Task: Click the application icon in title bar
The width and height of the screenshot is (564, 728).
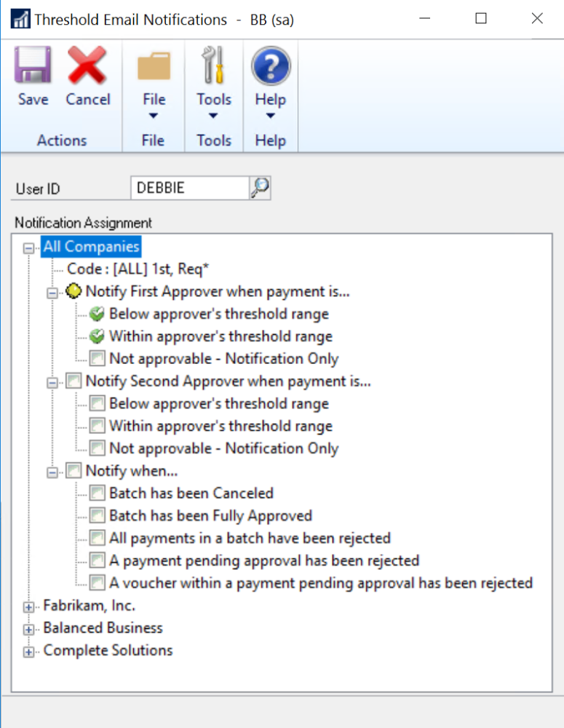Action: (x=20, y=19)
